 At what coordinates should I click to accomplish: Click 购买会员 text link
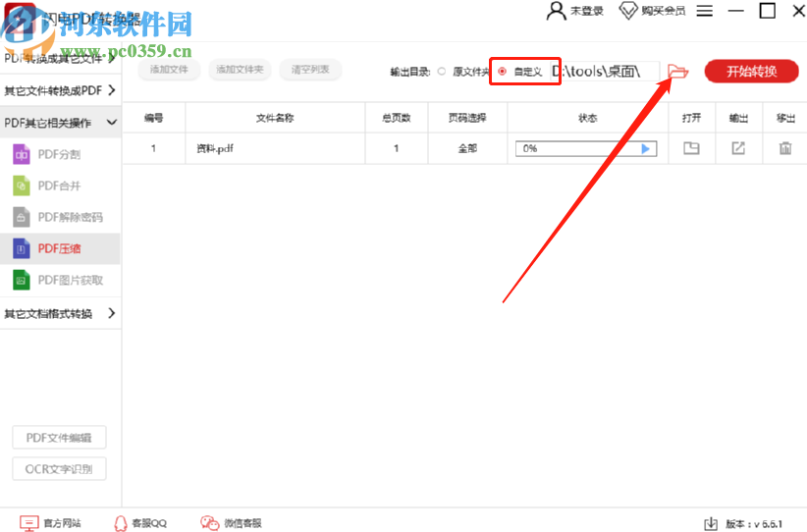pyautogui.click(x=664, y=10)
